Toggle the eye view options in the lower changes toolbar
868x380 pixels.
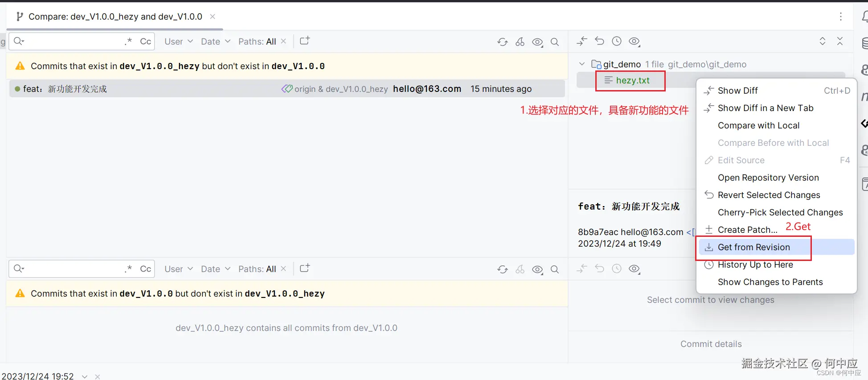[635, 269]
